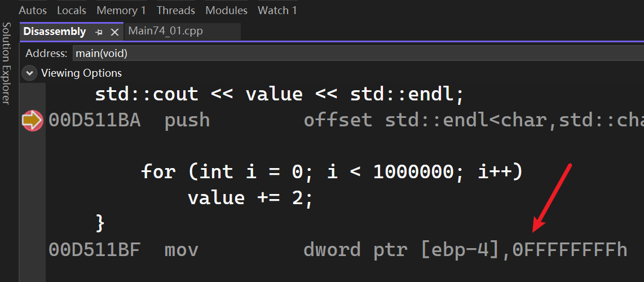644x282 pixels.
Task: Open the Memory 1 tab
Action: 121,10
